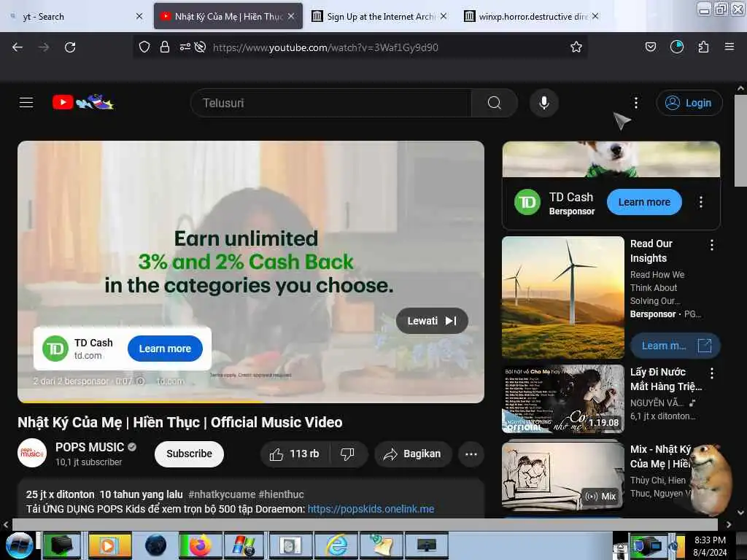The height and width of the screenshot is (560, 747).
Task: Close the Nhật Ký Của Mẹ tab
Action: click(x=291, y=16)
